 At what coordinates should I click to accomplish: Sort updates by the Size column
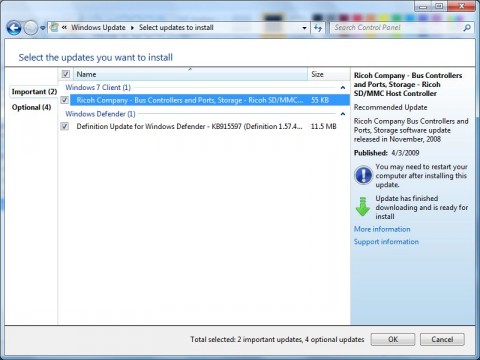tap(328, 74)
